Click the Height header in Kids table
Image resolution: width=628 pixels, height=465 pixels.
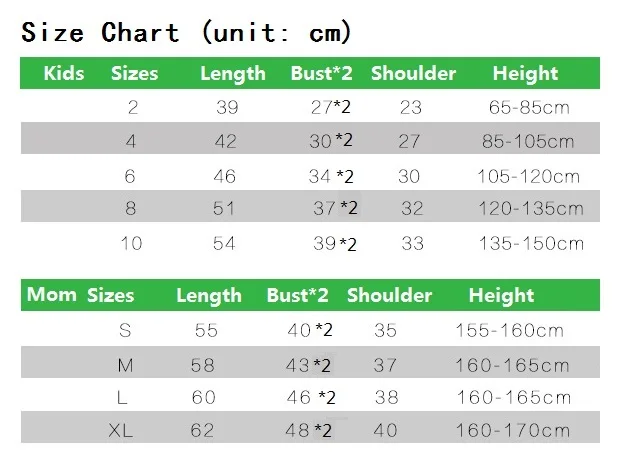tap(525, 74)
